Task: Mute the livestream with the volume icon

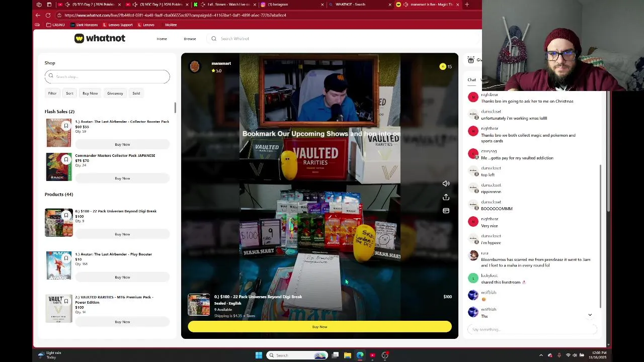Action: (446, 184)
